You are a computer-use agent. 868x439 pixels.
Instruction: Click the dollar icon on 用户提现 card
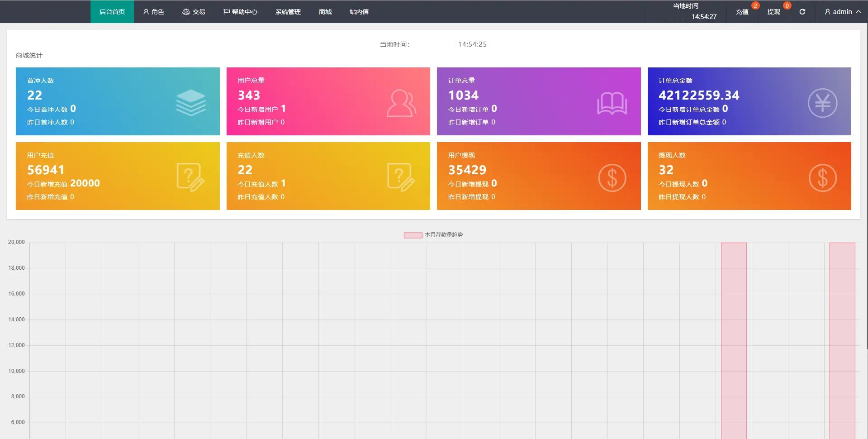tap(612, 177)
